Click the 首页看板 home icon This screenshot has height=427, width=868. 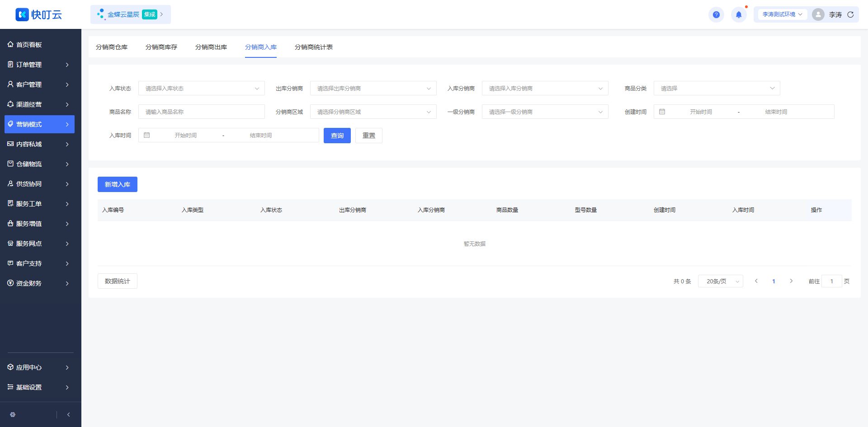pyautogui.click(x=10, y=44)
